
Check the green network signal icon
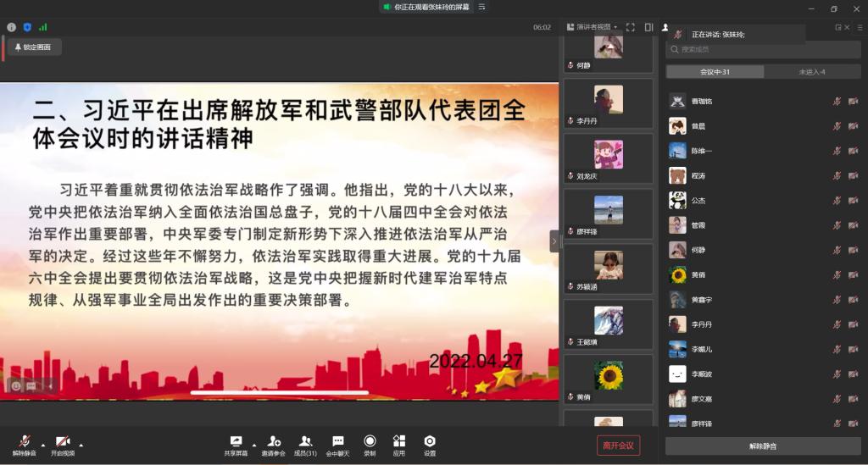42,27
